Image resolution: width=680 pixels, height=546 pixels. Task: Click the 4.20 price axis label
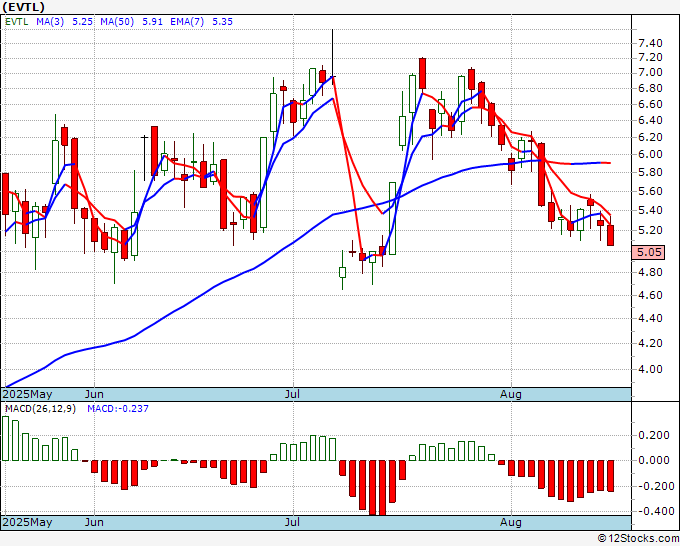650,343
